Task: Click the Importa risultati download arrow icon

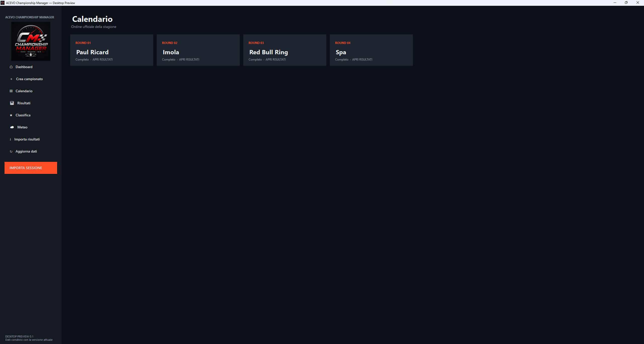Action: [10, 139]
